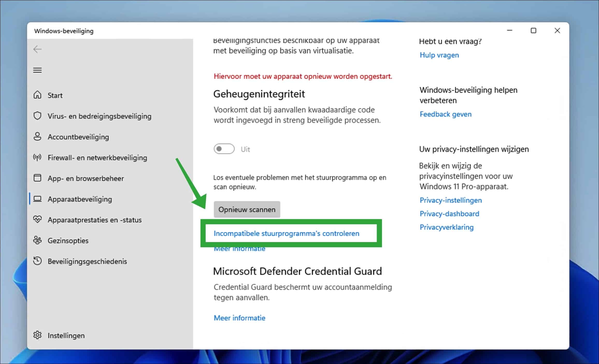
Task: Click the Instellingen gear icon
Action: click(38, 335)
